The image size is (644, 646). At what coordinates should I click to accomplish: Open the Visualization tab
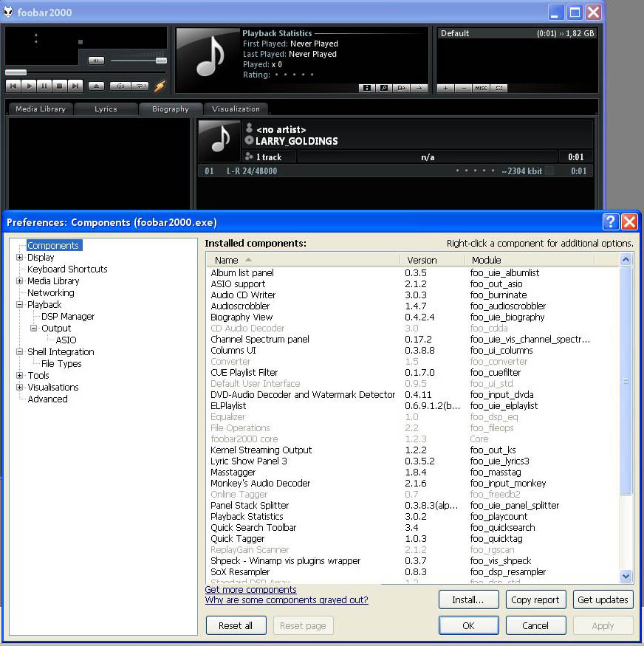coord(236,109)
